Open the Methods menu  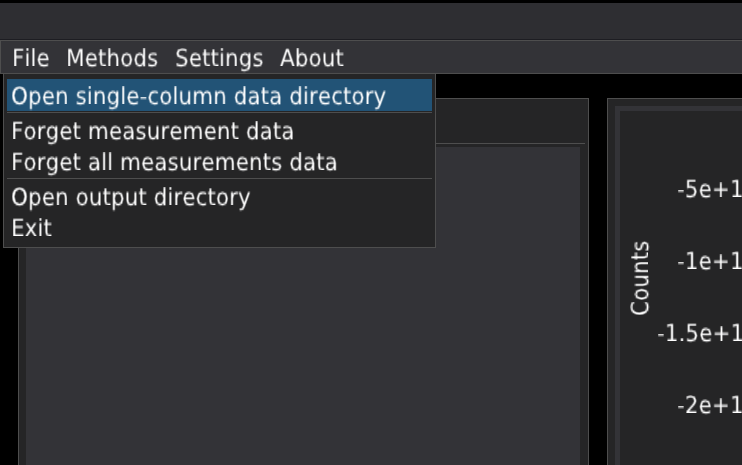point(112,58)
